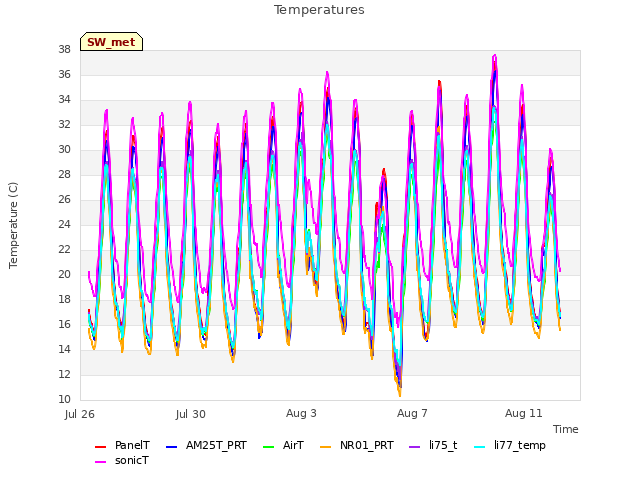Click the Aug 7 x-axis label
Image resolution: width=640 pixels, height=480 pixels.
412,413
